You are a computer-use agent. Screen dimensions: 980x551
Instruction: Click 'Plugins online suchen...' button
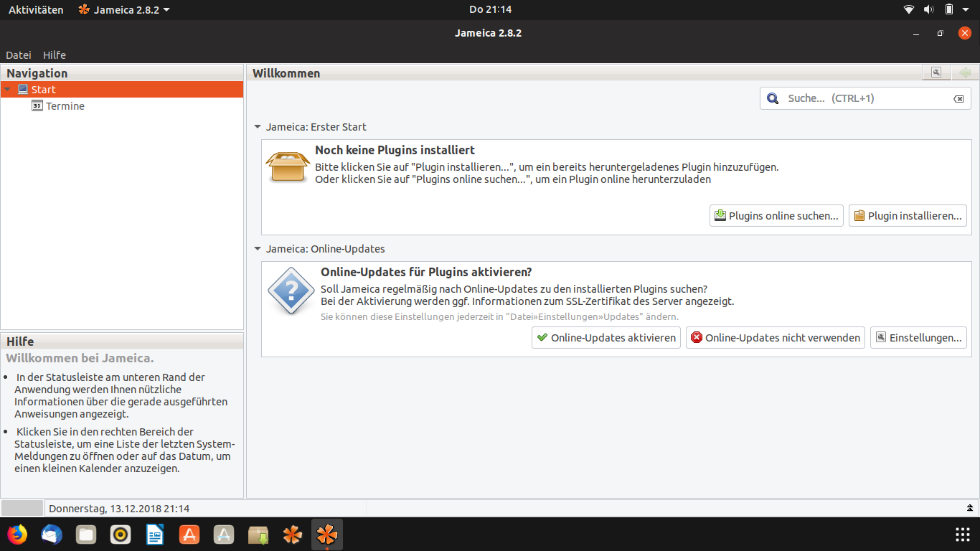(x=776, y=216)
